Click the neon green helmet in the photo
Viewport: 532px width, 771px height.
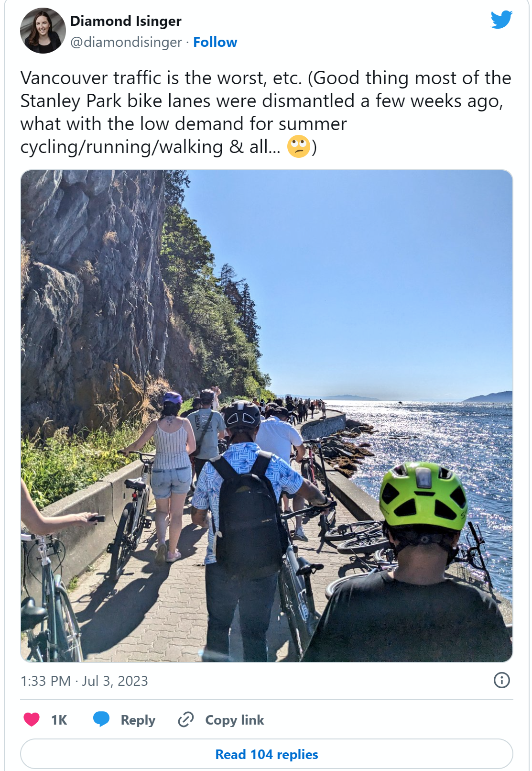pyautogui.click(x=423, y=496)
